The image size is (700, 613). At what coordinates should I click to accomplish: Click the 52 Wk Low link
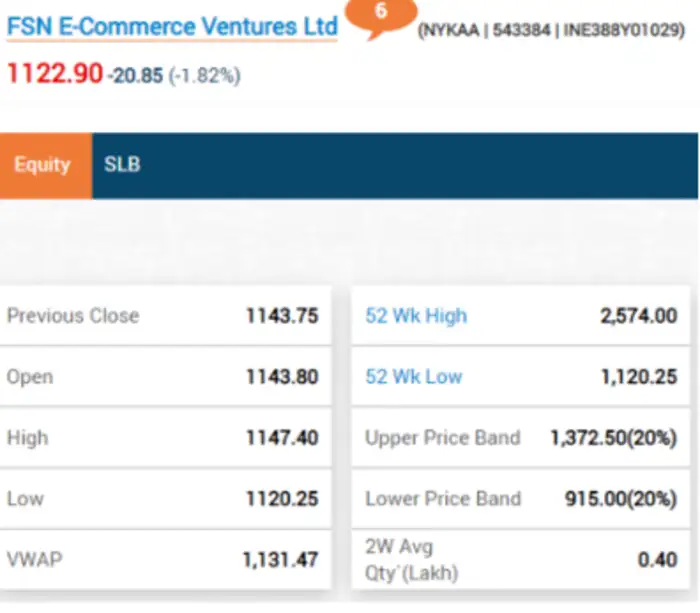pos(414,377)
